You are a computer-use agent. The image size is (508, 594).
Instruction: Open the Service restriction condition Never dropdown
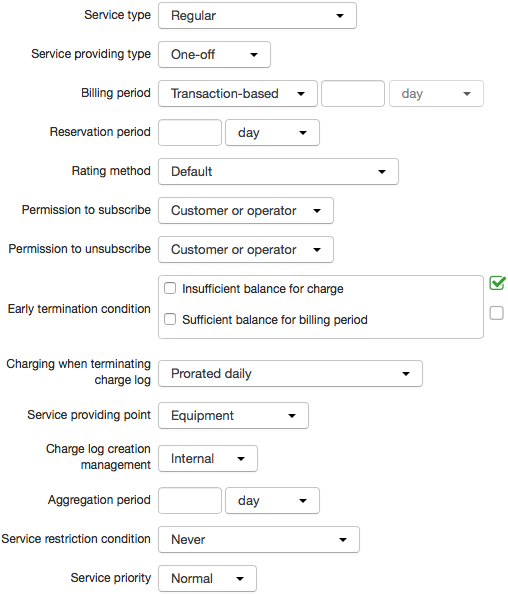click(259, 539)
